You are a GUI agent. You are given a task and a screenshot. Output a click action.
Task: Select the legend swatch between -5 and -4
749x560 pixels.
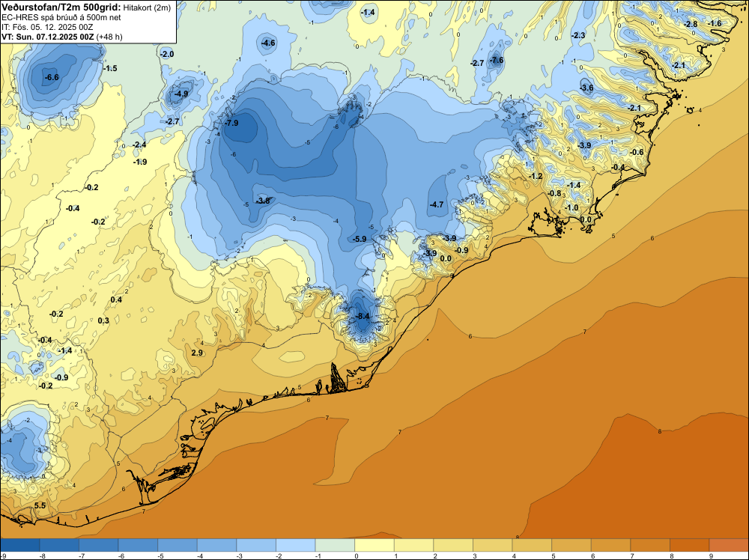pos(178,545)
